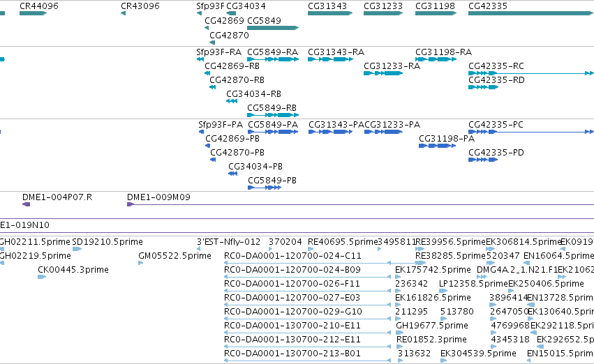Select the GM05522.5prime EST label
The image size is (594, 364).
[x=175, y=256]
